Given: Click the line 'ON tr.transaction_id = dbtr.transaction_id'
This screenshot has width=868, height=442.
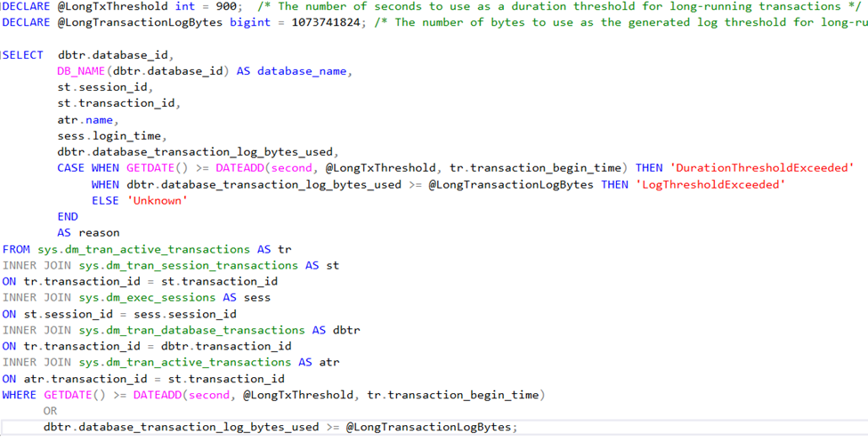Looking at the screenshot, I should coord(147,346).
